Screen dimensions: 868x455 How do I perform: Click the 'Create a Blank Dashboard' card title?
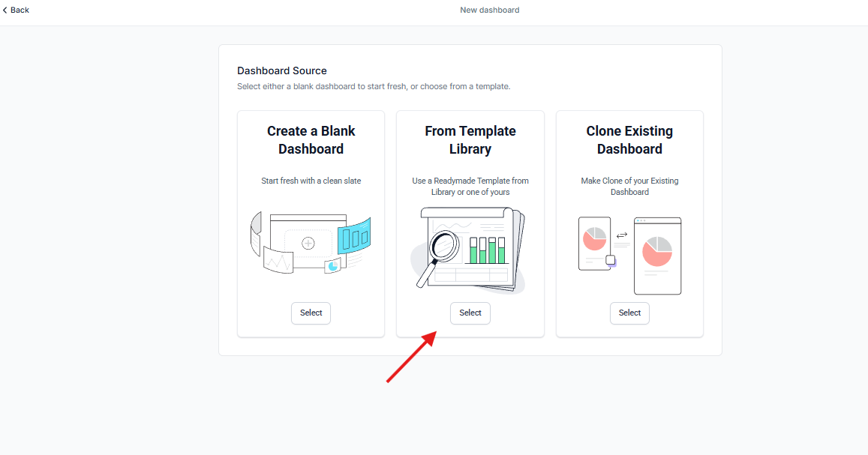pyautogui.click(x=311, y=140)
